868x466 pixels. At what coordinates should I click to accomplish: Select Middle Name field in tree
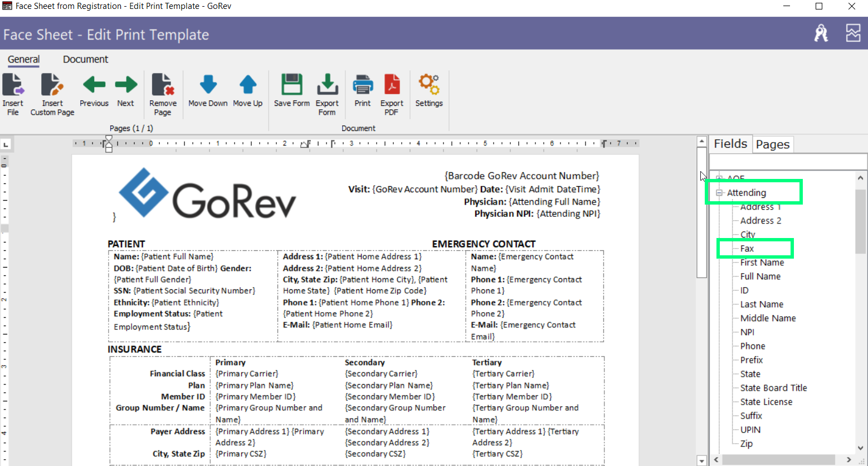click(x=768, y=318)
